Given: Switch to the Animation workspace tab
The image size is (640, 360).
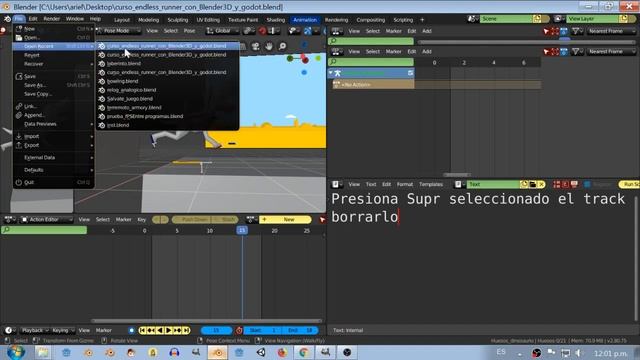Looking at the screenshot, I should (305, 20).
